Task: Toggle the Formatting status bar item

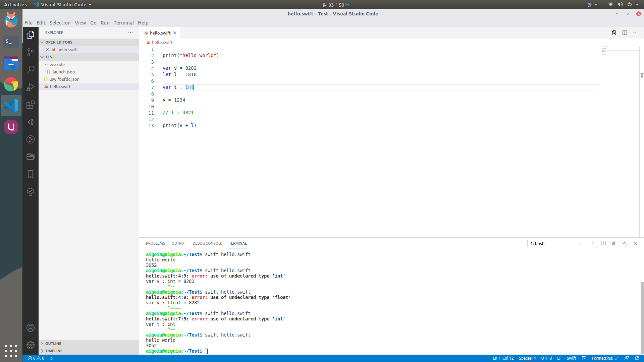Action: coord(604,358)
